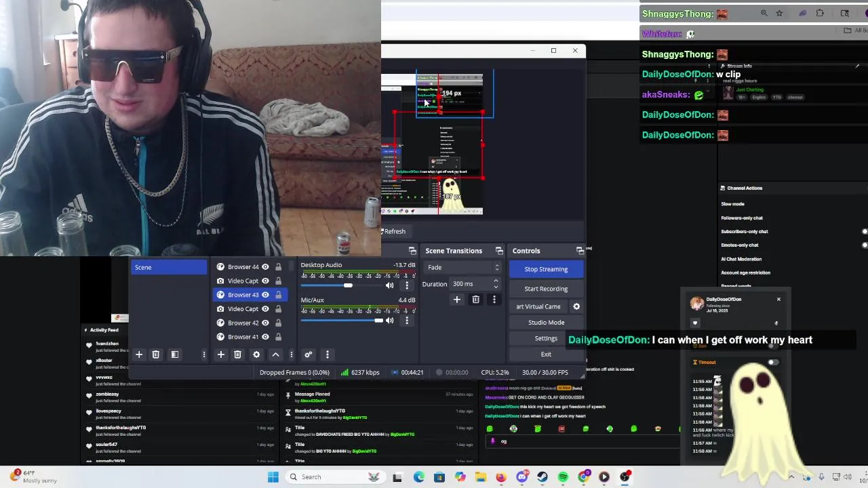Select Account age restriction option

(x=745, y=272)
